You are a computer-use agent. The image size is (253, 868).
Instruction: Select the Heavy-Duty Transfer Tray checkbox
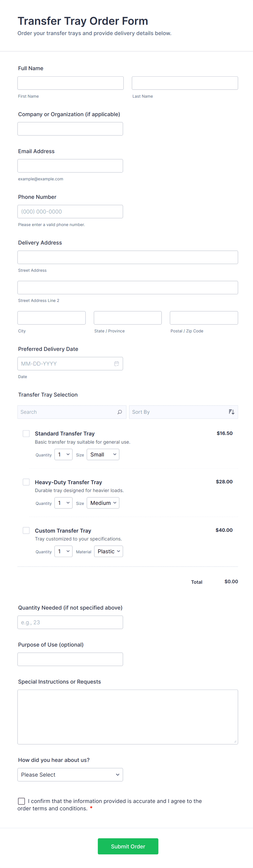click(26, 482)
